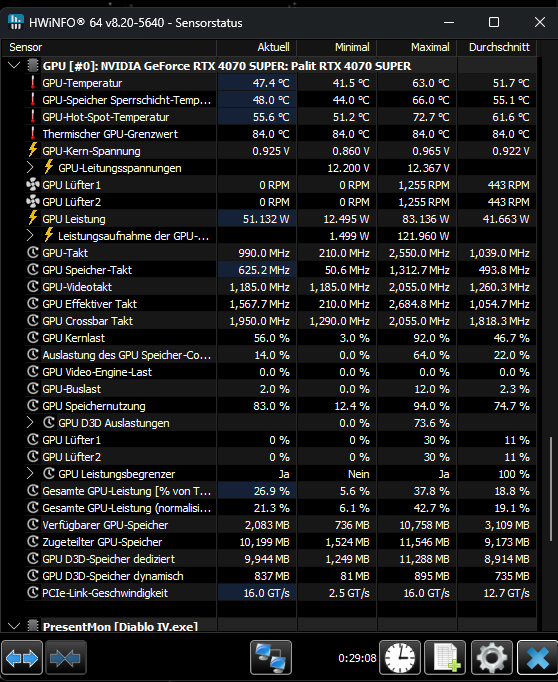Viewport: 558px width, 682px height.
Task: Close sensors with the blue X button
Action: click(538, 658)
